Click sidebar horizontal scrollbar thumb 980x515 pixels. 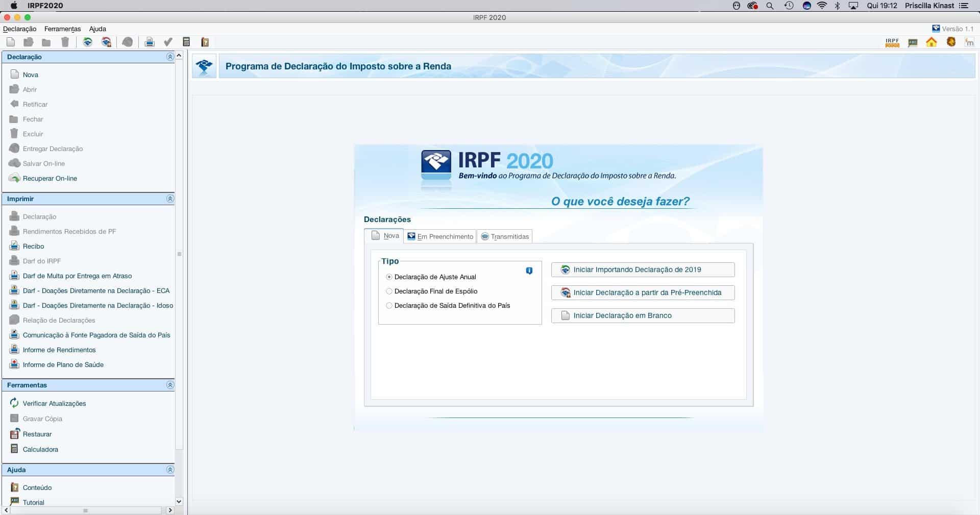[85, 510]
